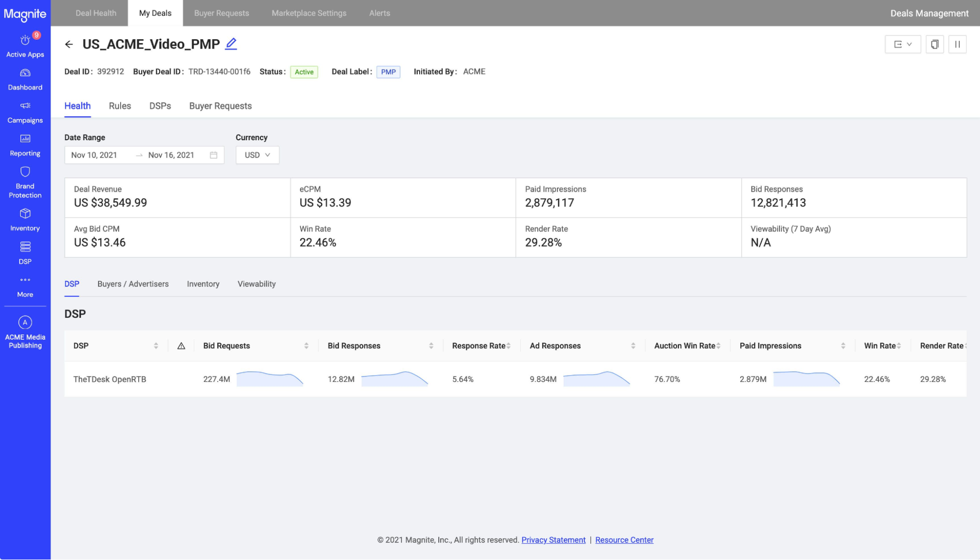
Task: Open ACME Media Publishing account
Action: click(x=25, y=332)
